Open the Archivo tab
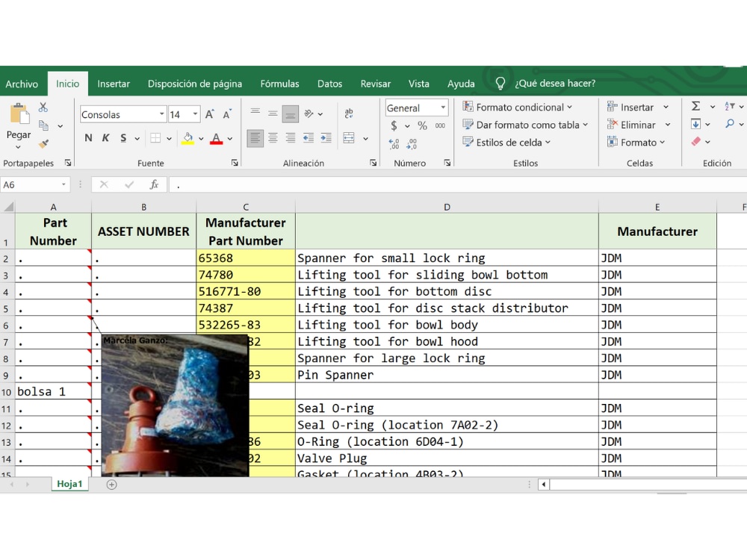The width and height of the screenshot is (747, 560). point(22,84)
